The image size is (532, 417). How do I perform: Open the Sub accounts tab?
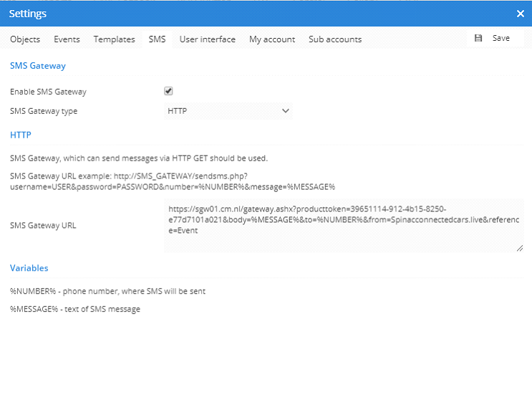point(334,39)
